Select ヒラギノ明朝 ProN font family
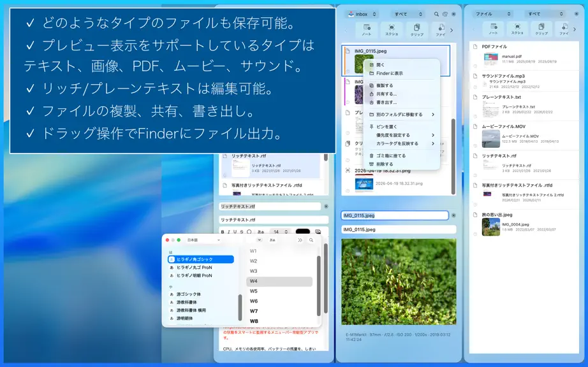Viewport: 588px width, 367px height. 201,276
